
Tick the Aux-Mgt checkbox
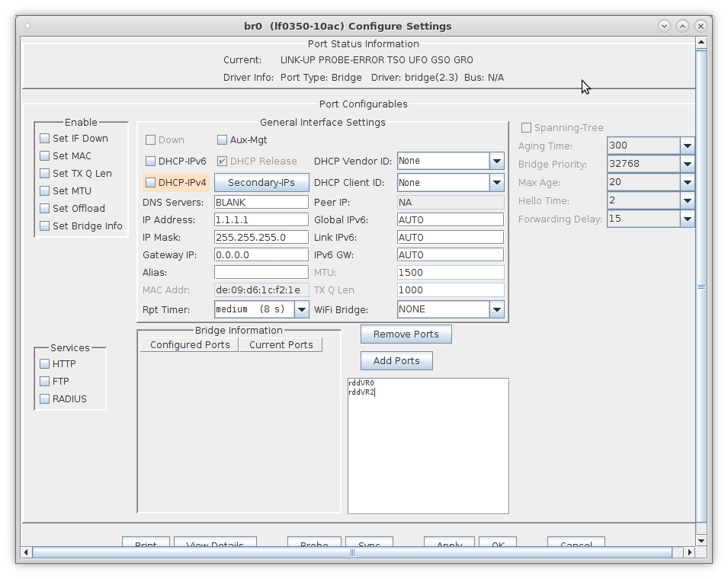pyautogui.click(x=223, y=140)
